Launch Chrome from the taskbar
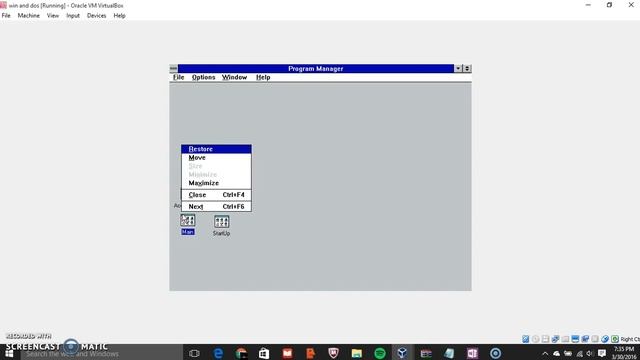Image resolution: width=640 pixels, height=360 pixels. [241, 353]
